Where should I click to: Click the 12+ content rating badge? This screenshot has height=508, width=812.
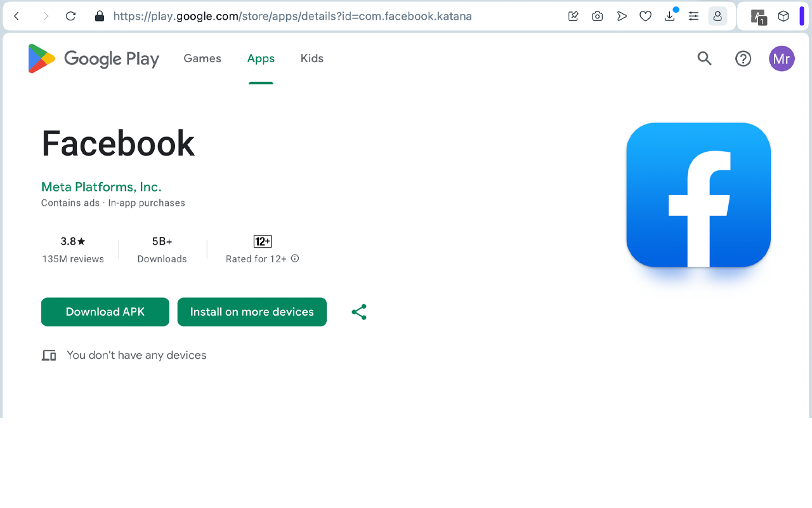263,241
